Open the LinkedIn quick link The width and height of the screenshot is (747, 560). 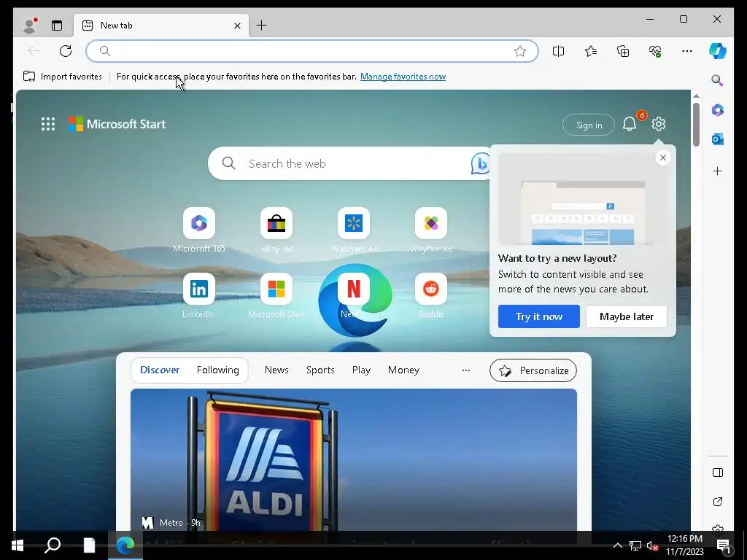199,289
